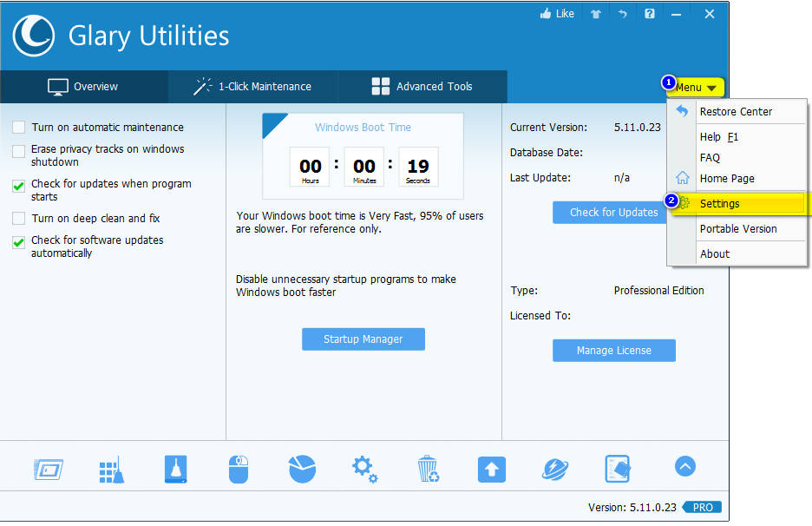Collapse the Menu dropdown button
The image size is (812, 526).
[697, 88]
